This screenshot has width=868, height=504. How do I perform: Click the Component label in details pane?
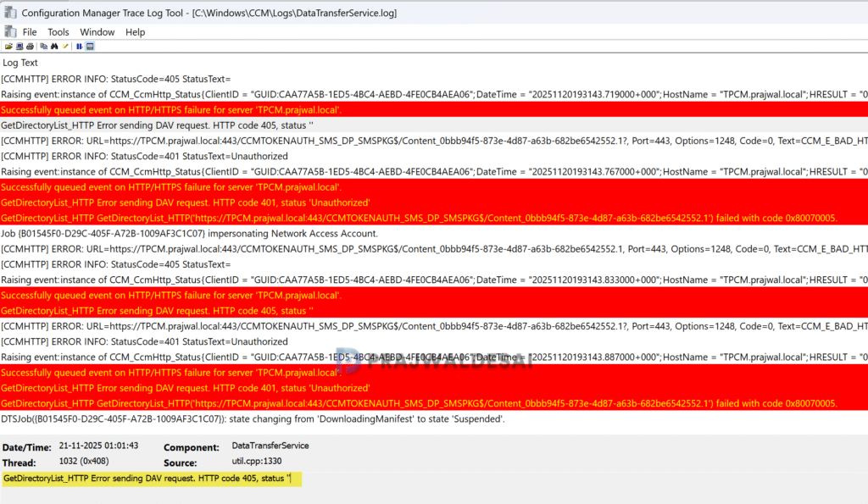point(192,447)
